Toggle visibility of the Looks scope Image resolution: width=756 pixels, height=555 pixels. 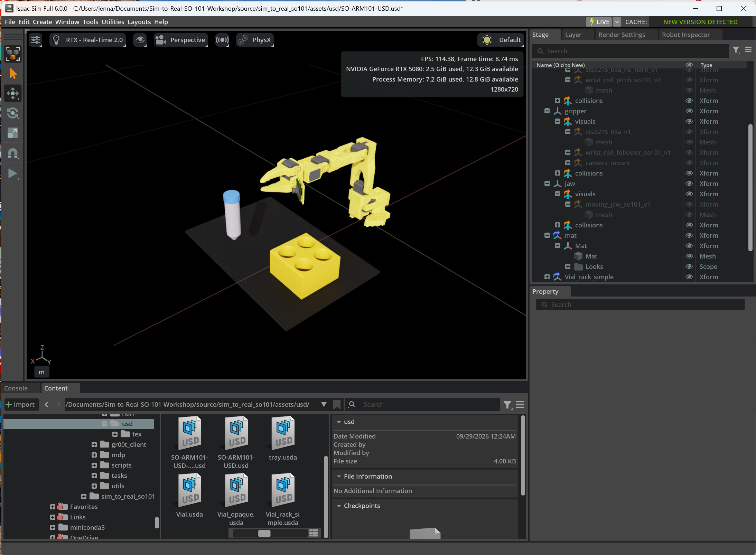point(689,266)
